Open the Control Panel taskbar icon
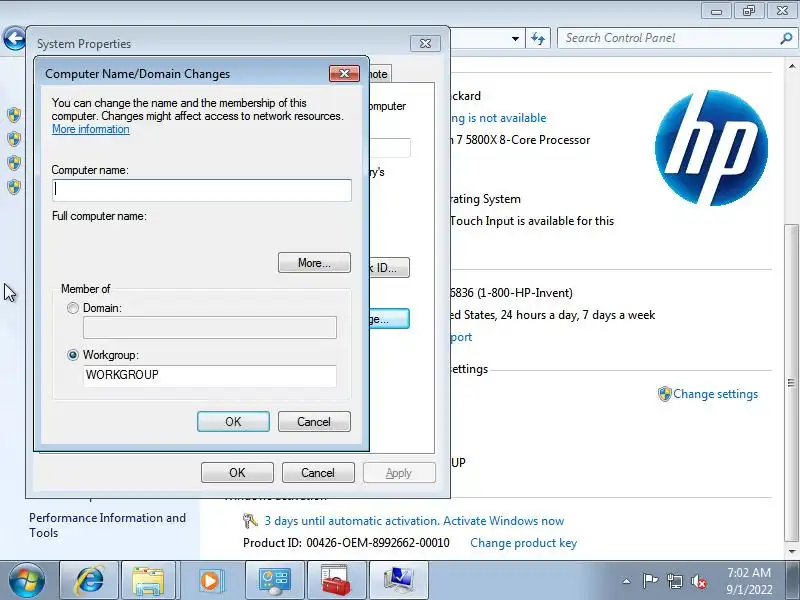The image size is (800, 600). click(274, 581)
